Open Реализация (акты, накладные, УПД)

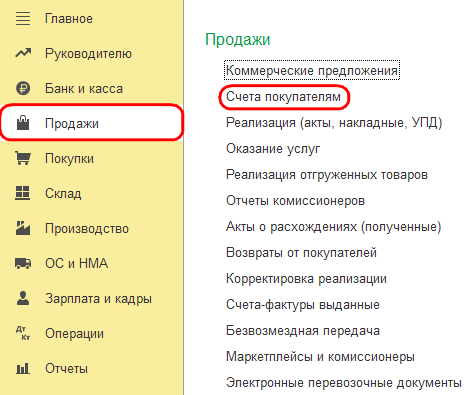334,123
